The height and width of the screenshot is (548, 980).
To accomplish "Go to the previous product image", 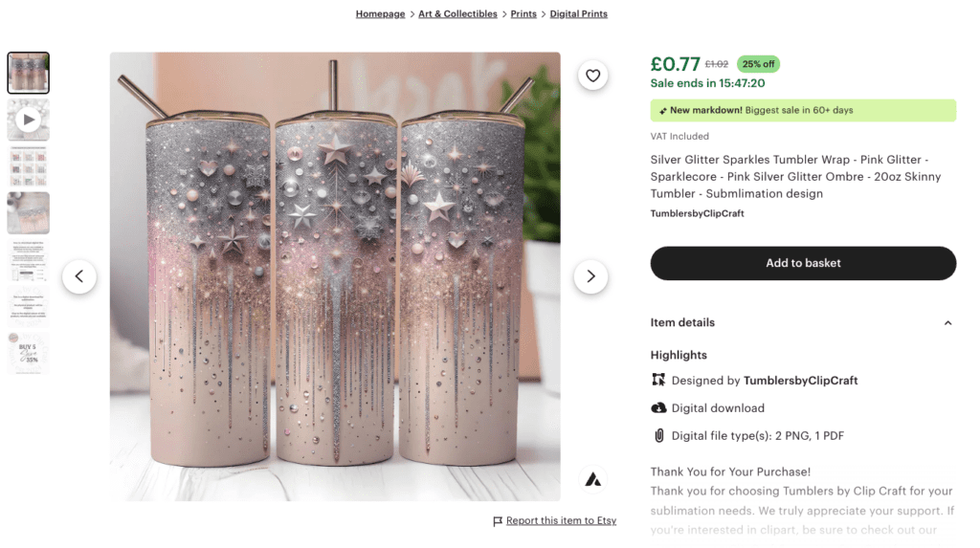I will 79,276.
